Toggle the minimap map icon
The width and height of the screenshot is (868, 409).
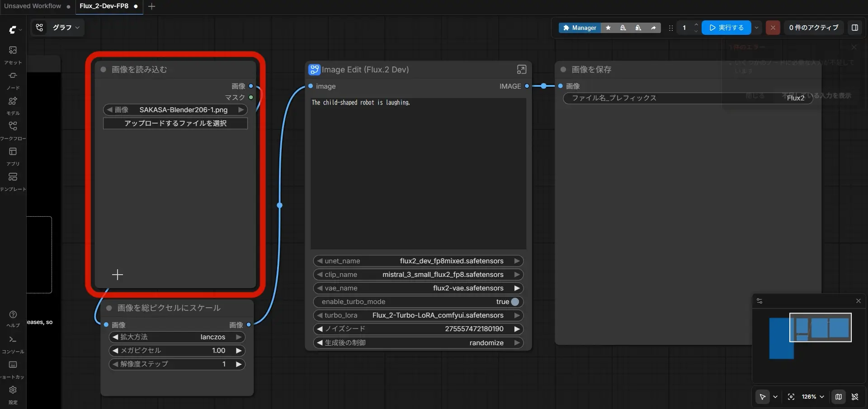839,397
